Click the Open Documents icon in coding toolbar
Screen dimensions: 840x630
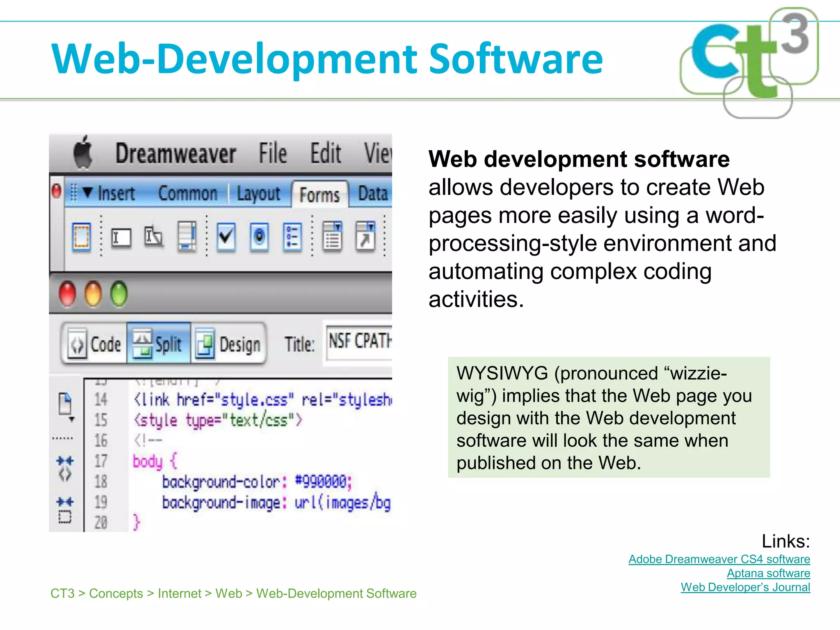click(66, 406)
